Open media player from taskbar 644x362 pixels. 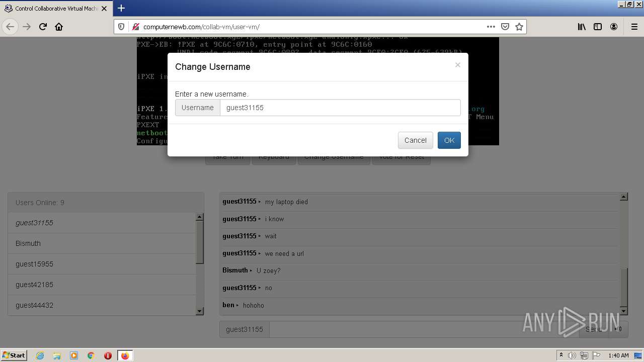click(x=74, y=355)
